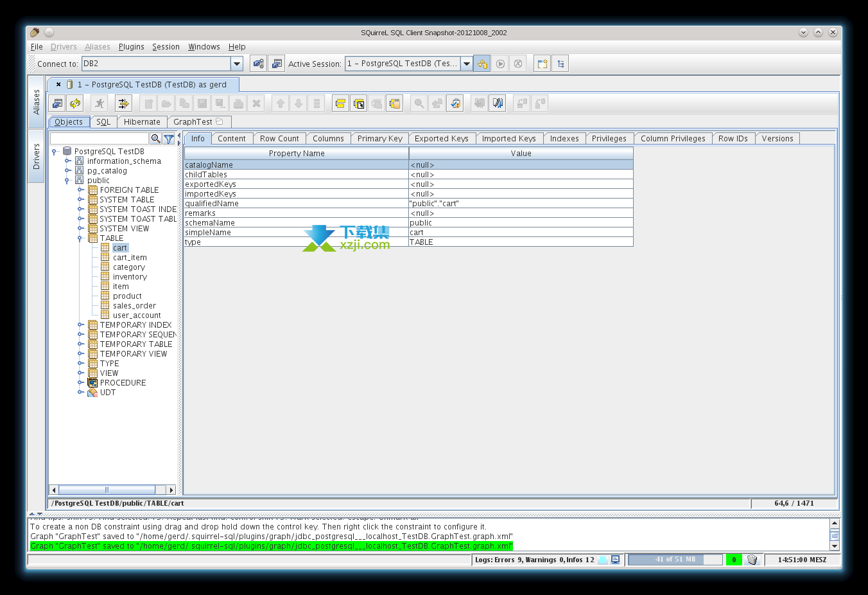
Task: Click the first yellow bookmark window icon
Action: 341,103
